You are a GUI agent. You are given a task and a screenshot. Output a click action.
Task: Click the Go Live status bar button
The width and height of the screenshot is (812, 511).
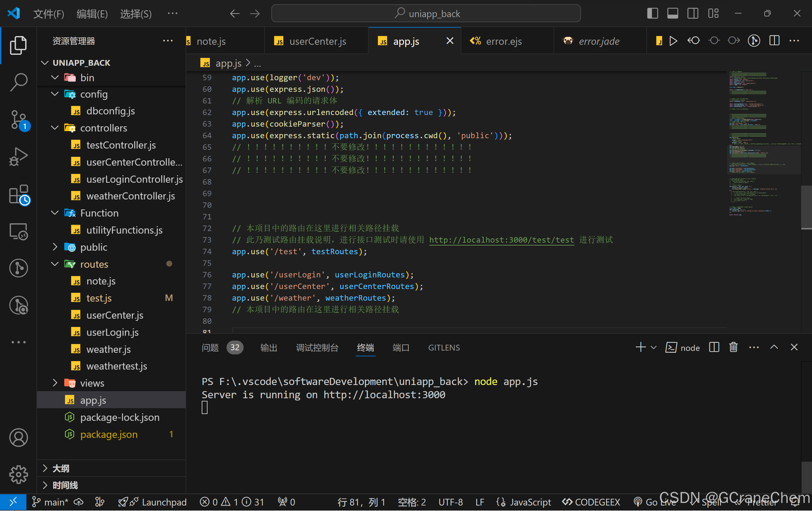[x=655, y=502]
